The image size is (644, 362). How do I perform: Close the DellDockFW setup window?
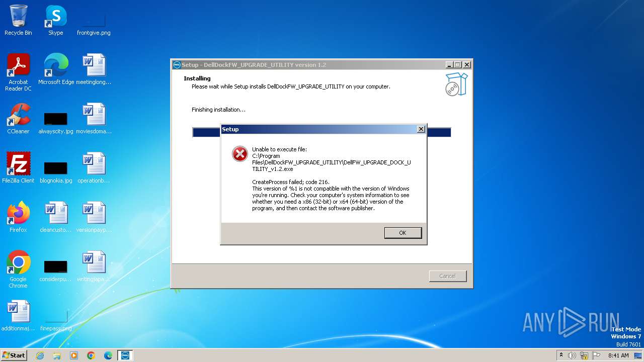(x=467, y=65)
